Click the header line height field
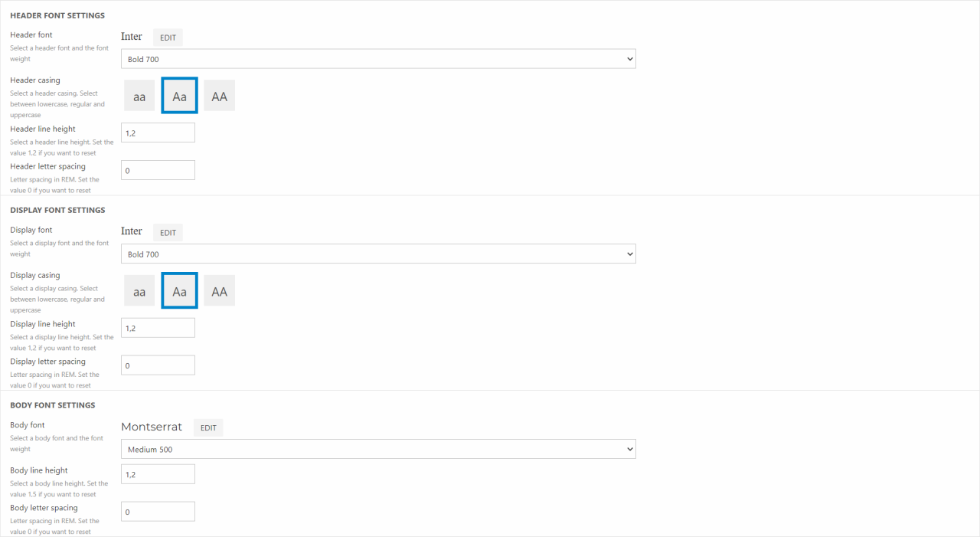Screen dimensions: 980x537 pyautogui.click(x=158, y=133)
